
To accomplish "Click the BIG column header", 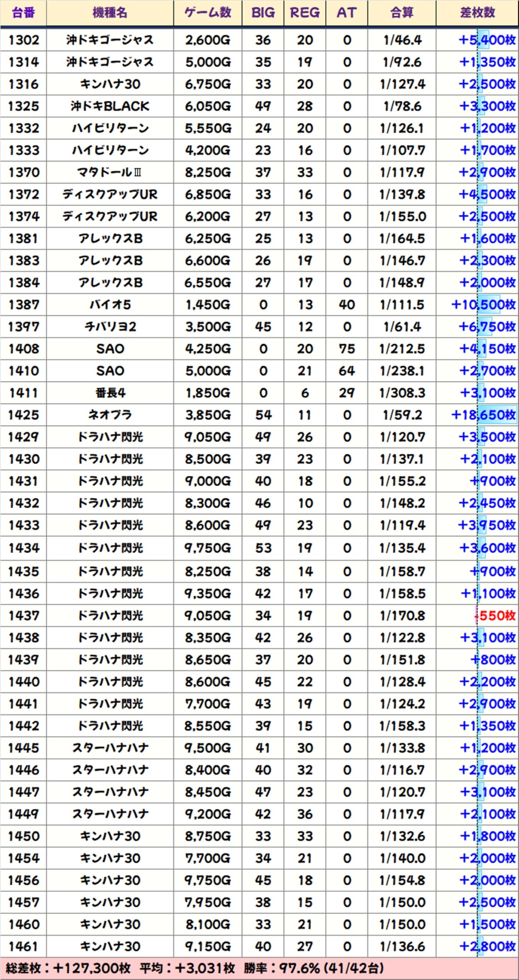I will click(x=263, y=13).
